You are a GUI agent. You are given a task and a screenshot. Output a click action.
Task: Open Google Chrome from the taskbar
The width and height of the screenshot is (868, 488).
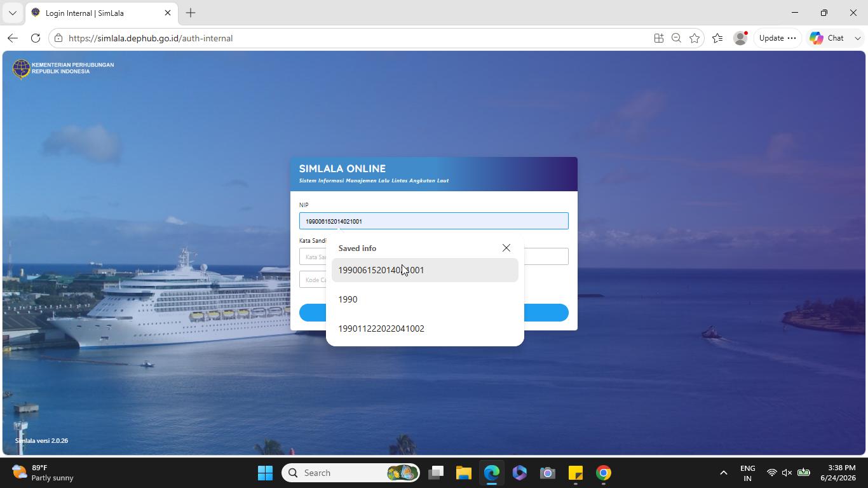pyautogui.click(x=604, y=473)
